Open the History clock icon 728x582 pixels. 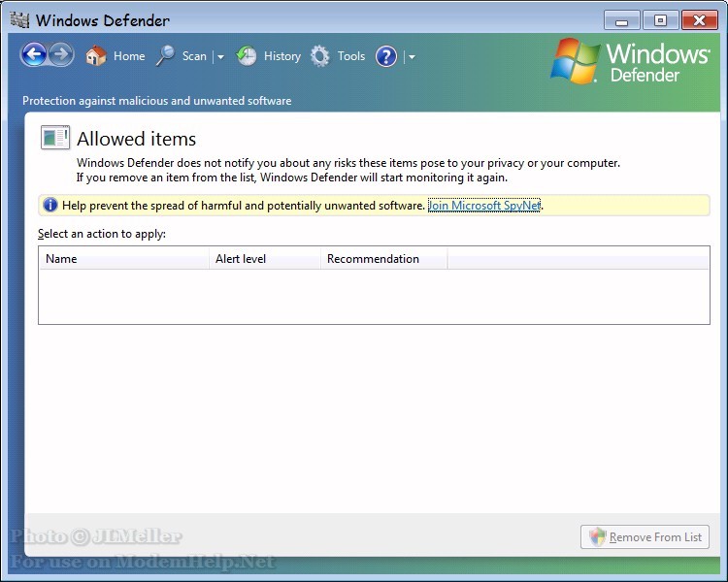click(x=247, y=56)
